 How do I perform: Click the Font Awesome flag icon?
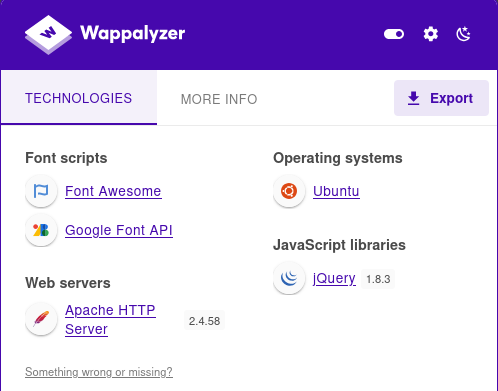pos(41,191)
